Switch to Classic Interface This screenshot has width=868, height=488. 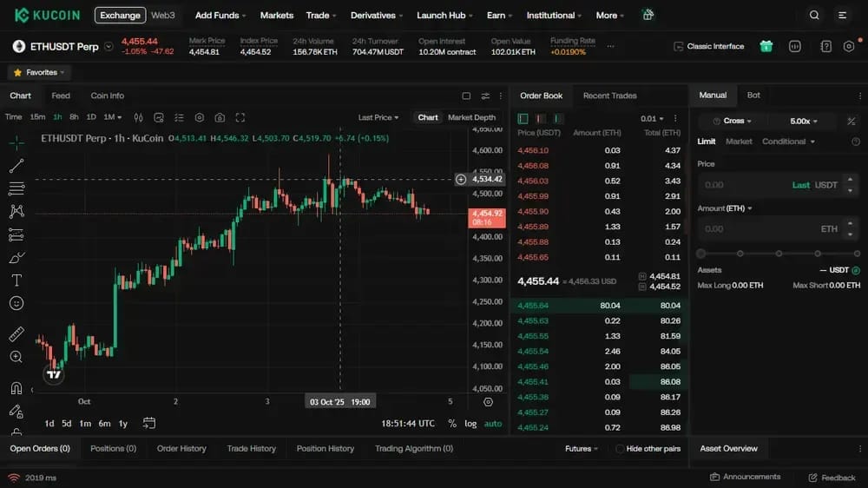tap(708, 47)
